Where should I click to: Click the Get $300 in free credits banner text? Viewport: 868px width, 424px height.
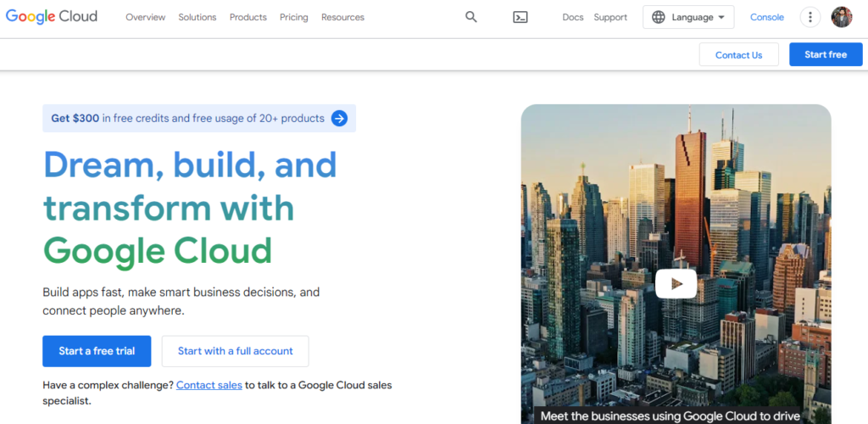coord(187,118)
